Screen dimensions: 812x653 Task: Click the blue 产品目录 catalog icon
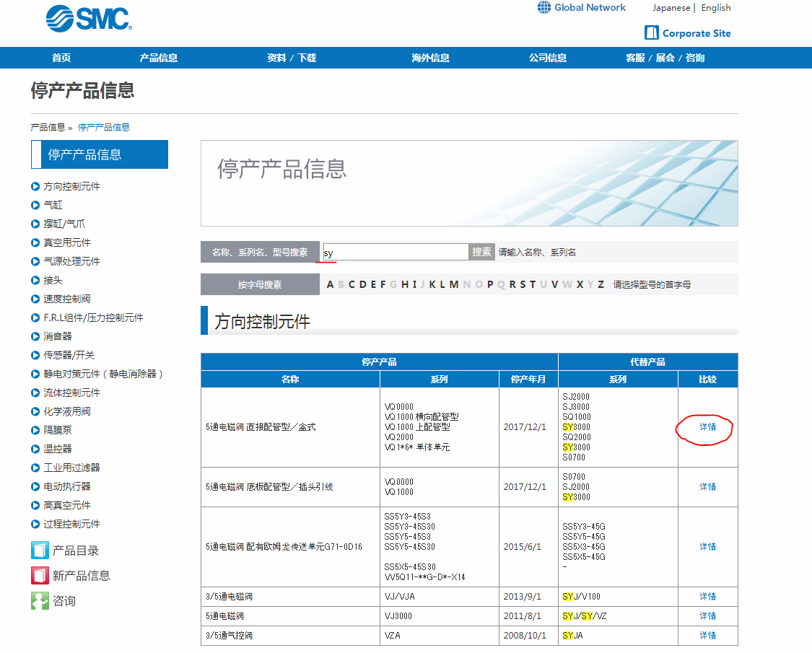40,550
